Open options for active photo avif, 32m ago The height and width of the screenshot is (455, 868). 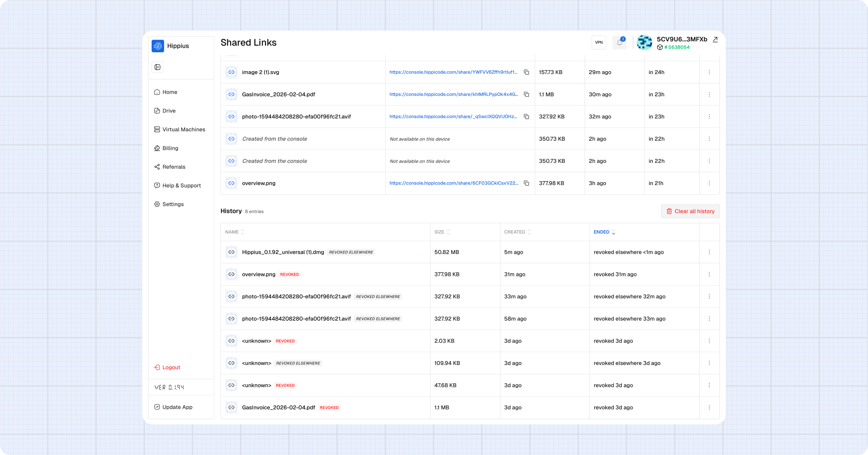click(x=709, y=117)
